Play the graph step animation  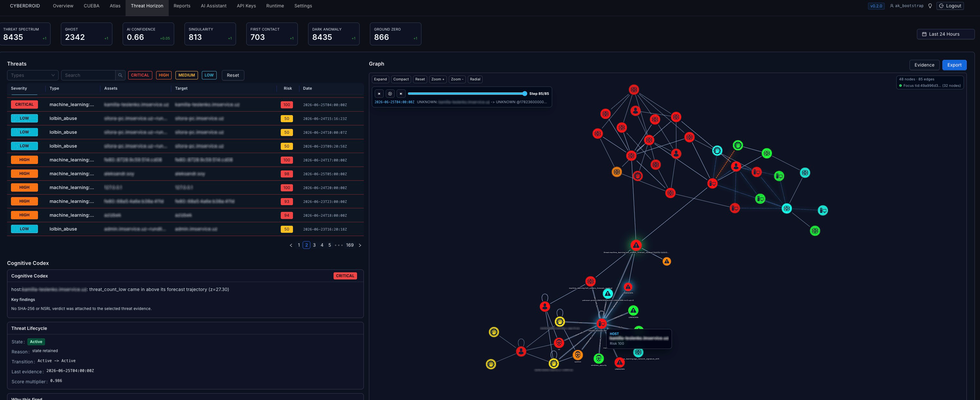tap(390, 94)
